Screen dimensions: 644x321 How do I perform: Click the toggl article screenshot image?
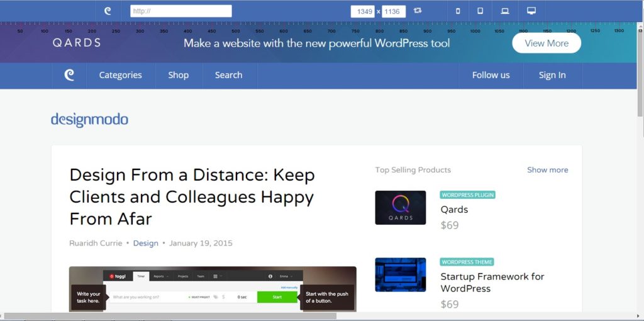(x=213, y=290)
